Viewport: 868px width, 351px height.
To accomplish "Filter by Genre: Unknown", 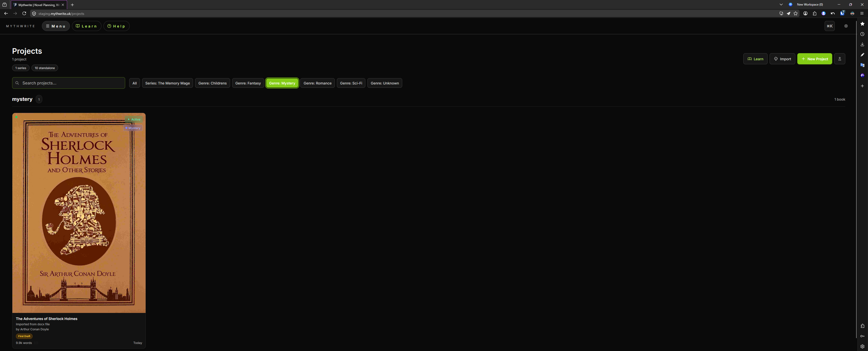I will 385,83.
